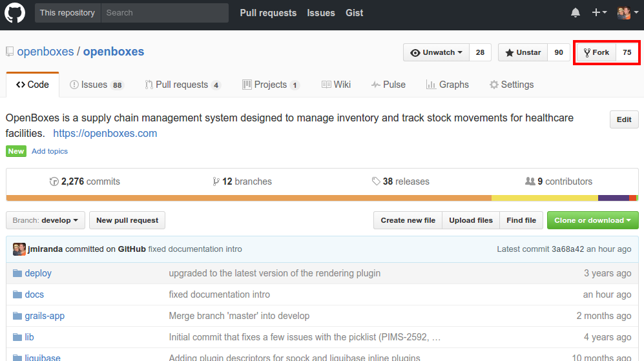
Task: Click Find file button
Action: (521, 221)
